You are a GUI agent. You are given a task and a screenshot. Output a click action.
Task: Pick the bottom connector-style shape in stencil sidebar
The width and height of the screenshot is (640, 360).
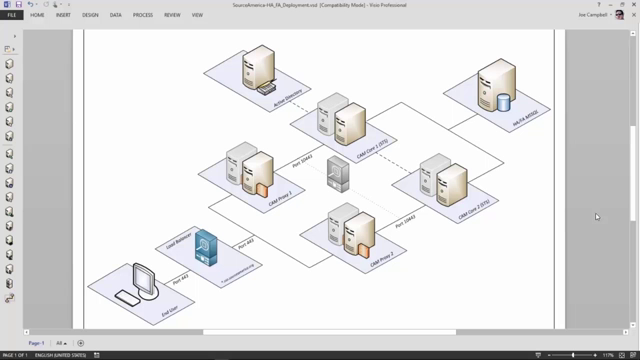(9, 298)
